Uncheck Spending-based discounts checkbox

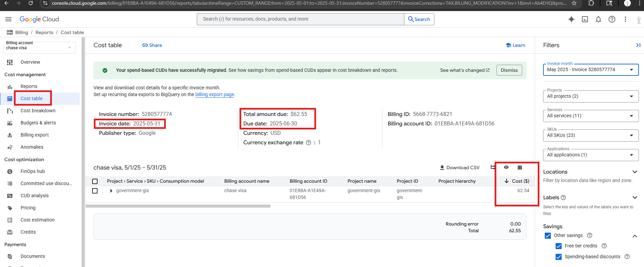(559, 257)
